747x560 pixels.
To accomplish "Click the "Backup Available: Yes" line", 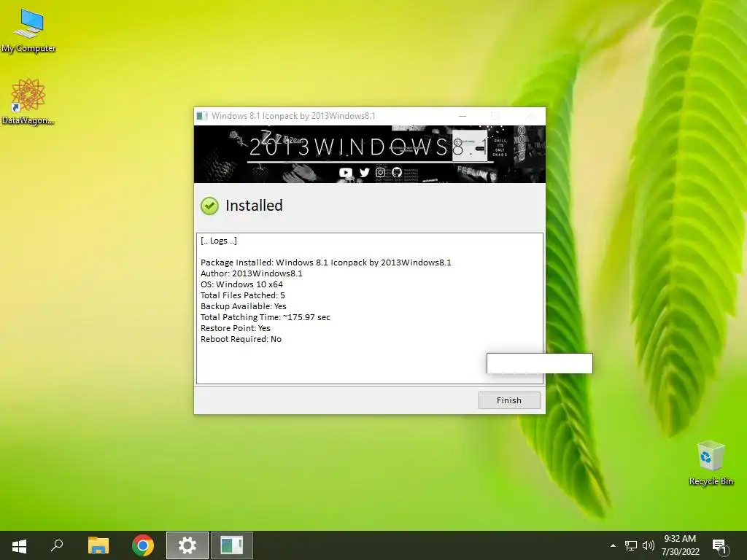I will (244, 306).
